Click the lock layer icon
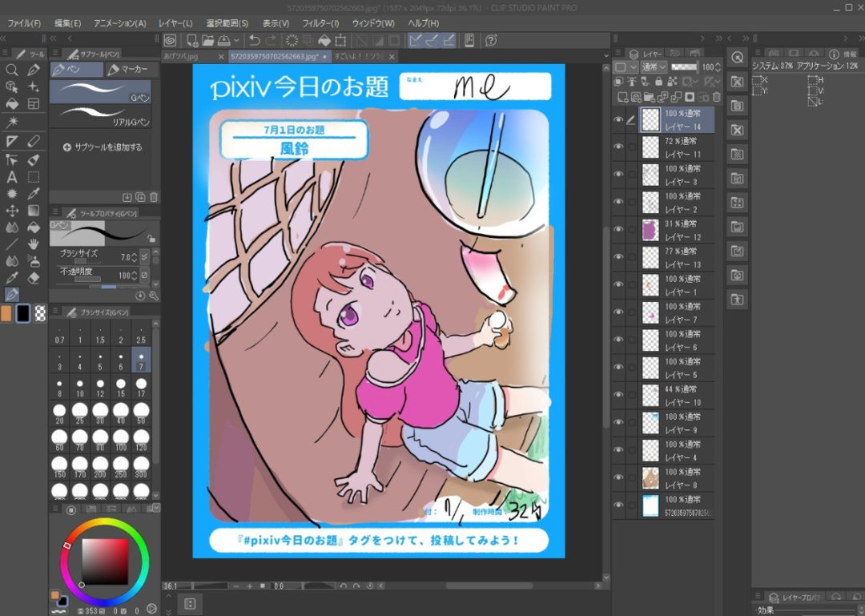The width and height of the screenshot is (865, 616). pos(658,82)
